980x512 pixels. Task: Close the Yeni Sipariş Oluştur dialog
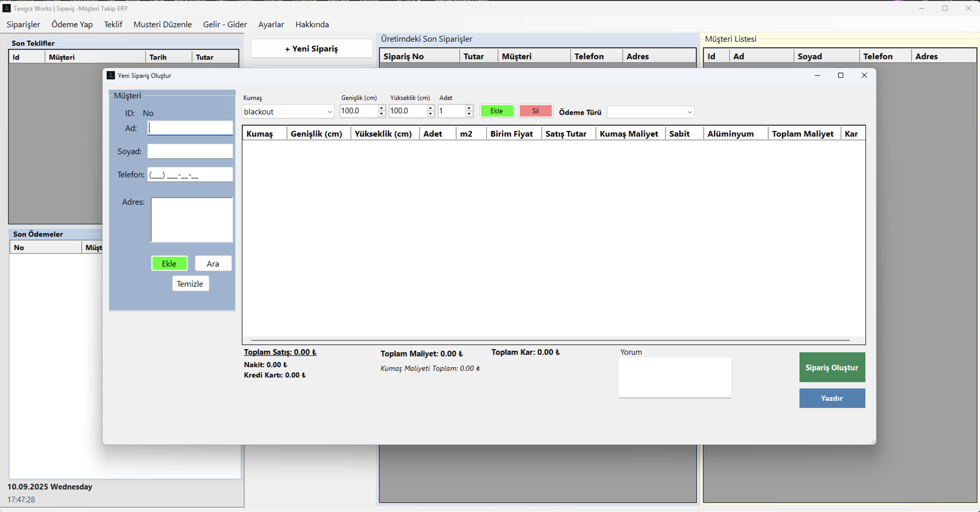coord(864,76)
